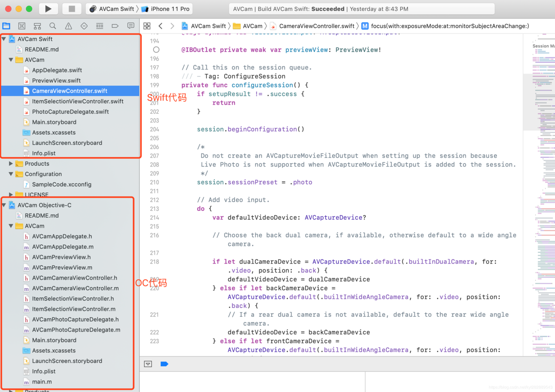This screenshot has height=392, width=555.
Task: Open AVCamCameraViewController.h
Action: [74, 277]
